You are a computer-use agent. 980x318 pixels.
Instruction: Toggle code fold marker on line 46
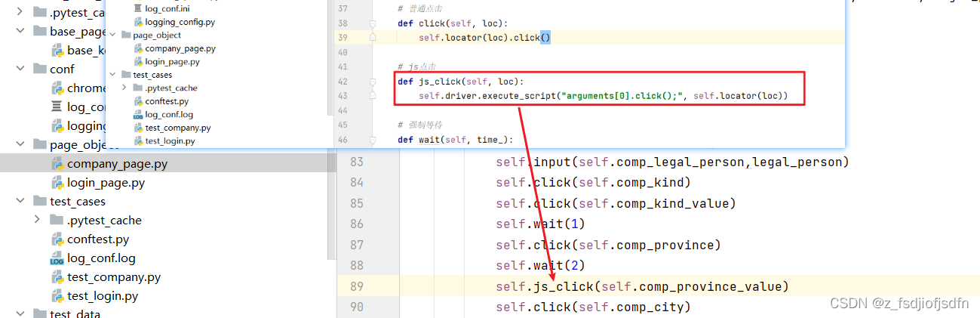[373, 140]
